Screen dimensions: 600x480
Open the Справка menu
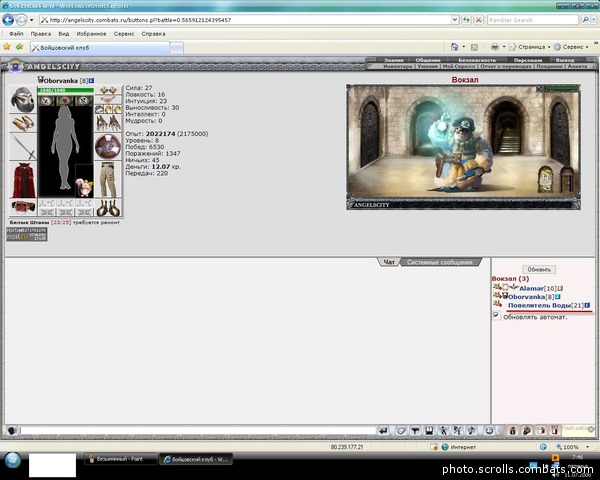click(153, 34)
